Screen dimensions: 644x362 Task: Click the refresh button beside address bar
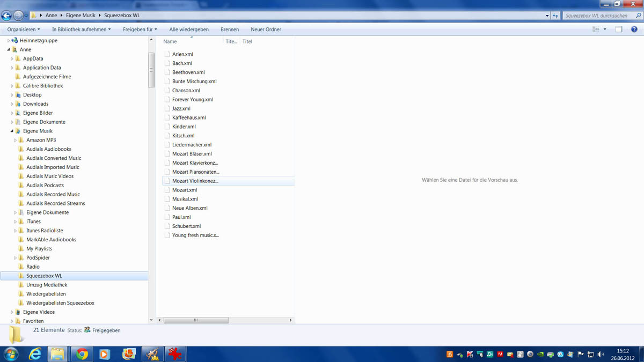[x=555, y=16]
